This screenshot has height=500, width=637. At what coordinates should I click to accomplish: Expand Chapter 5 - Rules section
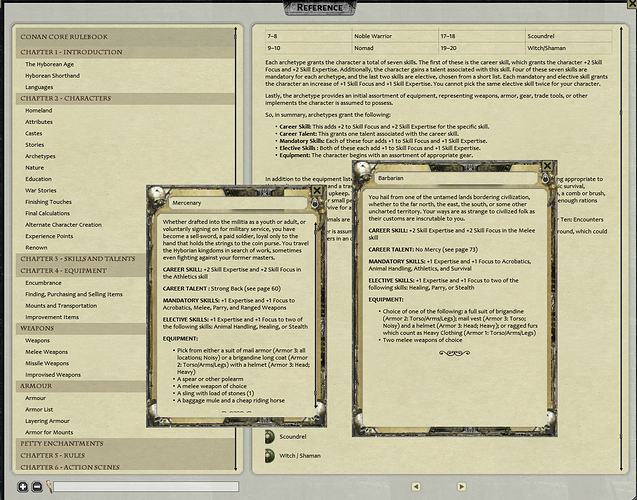[125, 455]
